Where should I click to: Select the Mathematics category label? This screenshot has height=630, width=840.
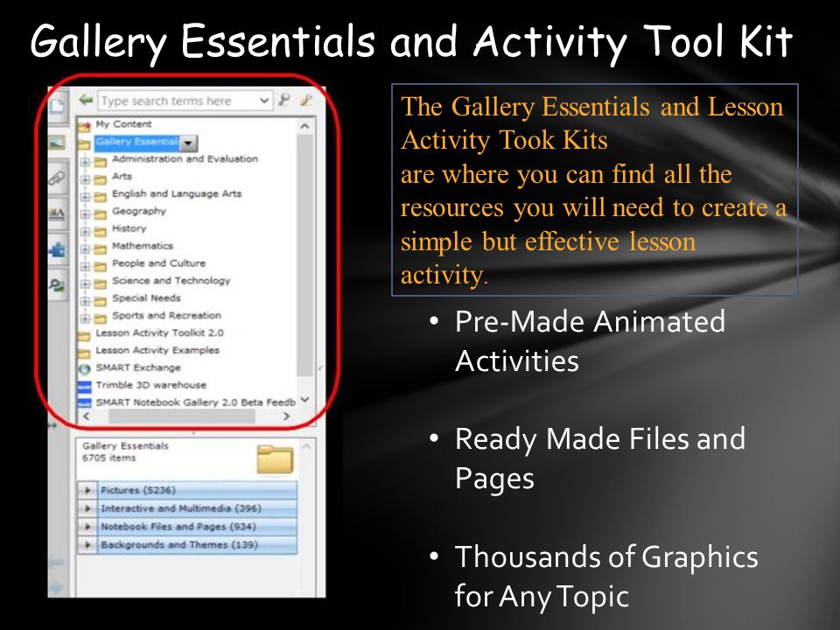(143, 246)
